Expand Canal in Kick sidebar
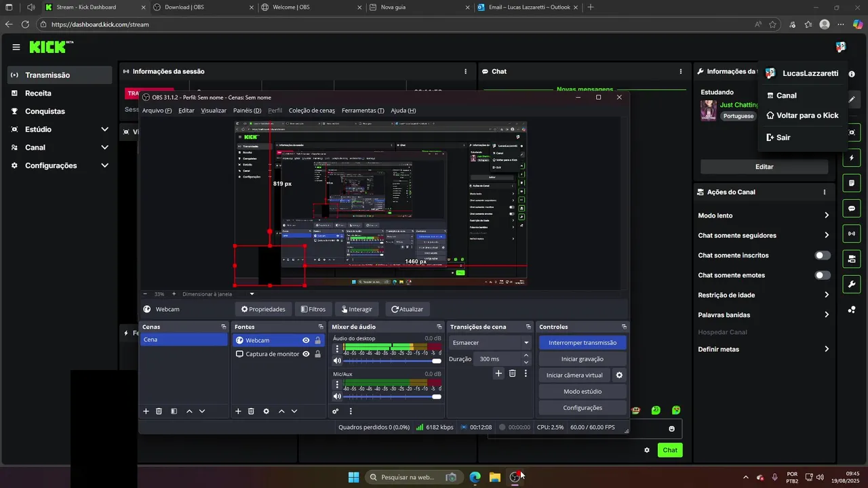The height and width of the screenshot is (488, 868). click(x=104, y=147)
